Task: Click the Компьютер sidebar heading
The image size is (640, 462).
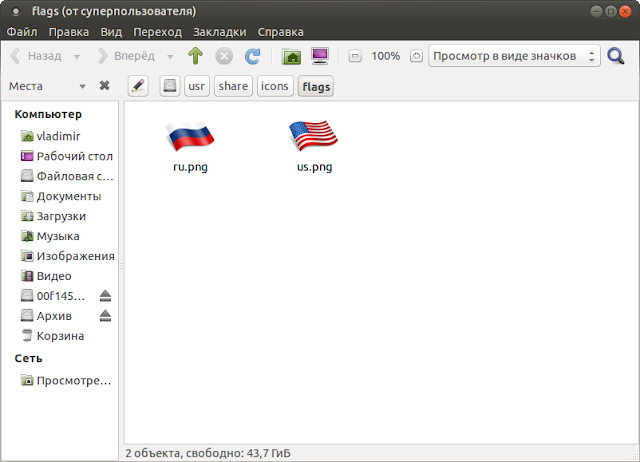Action: point(48,114)
